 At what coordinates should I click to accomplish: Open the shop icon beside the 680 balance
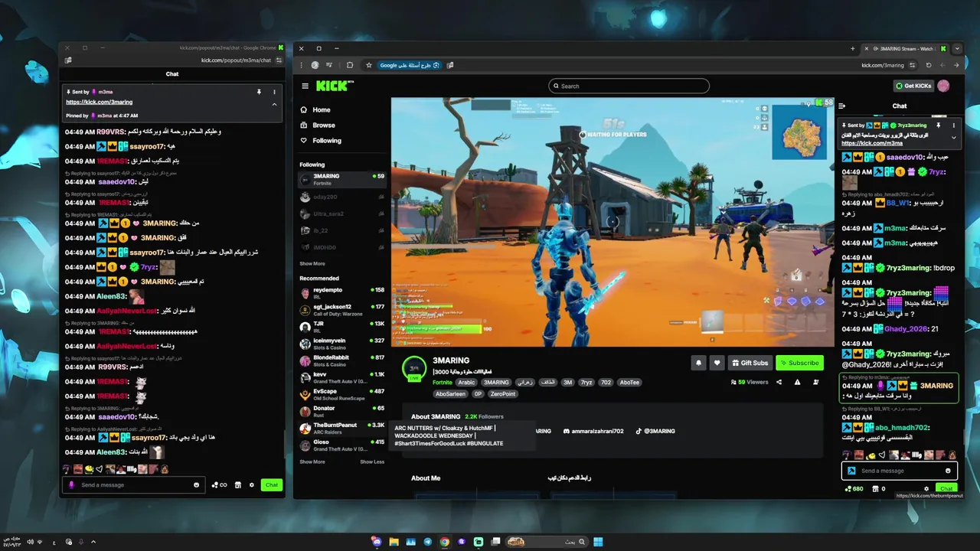coord(876,488)
